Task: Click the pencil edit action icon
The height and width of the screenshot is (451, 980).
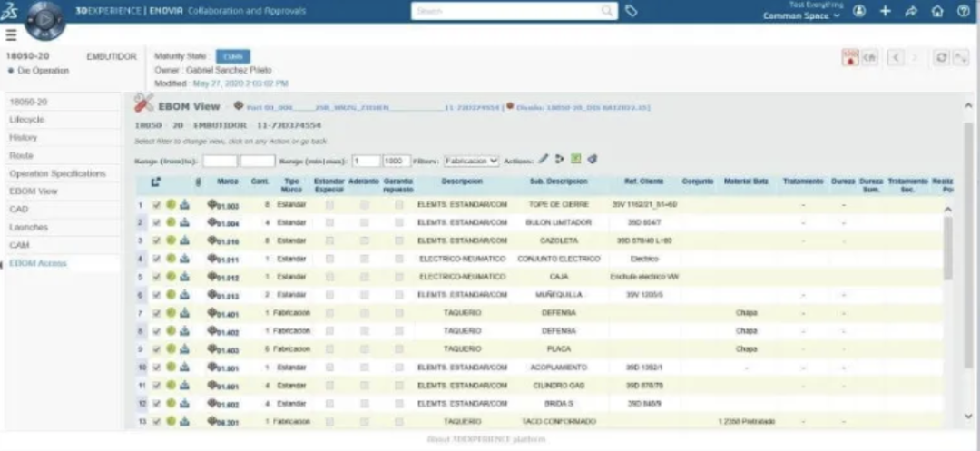Action: click(x=544, y=160)
